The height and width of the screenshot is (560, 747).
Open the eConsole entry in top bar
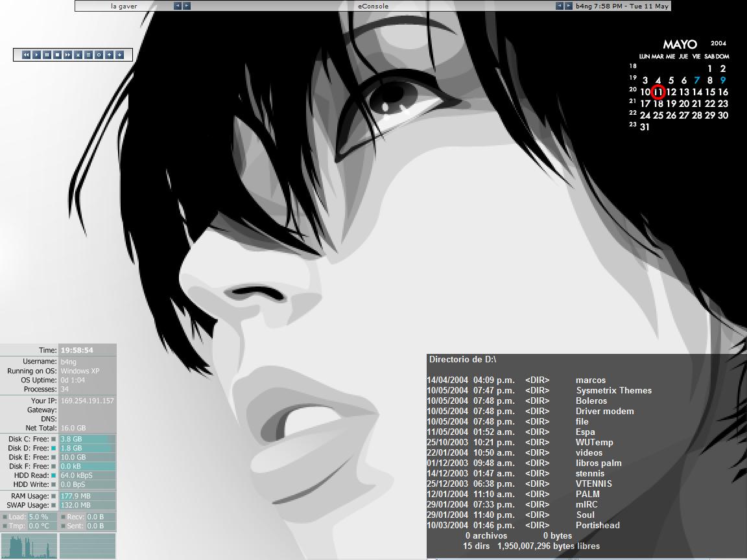coord(373,6)
